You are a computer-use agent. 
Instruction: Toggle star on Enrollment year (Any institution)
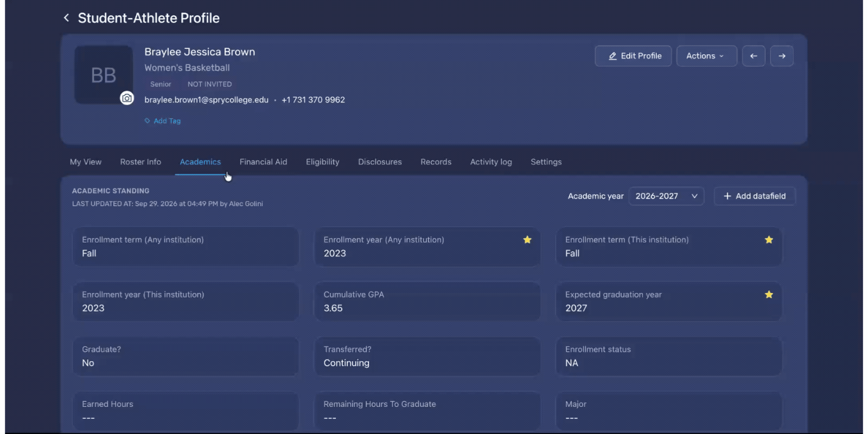(527, 240)
